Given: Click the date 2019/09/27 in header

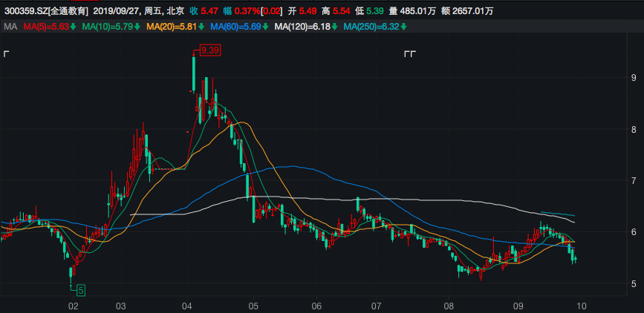Looking at the screenshot, I should point(114,11).
